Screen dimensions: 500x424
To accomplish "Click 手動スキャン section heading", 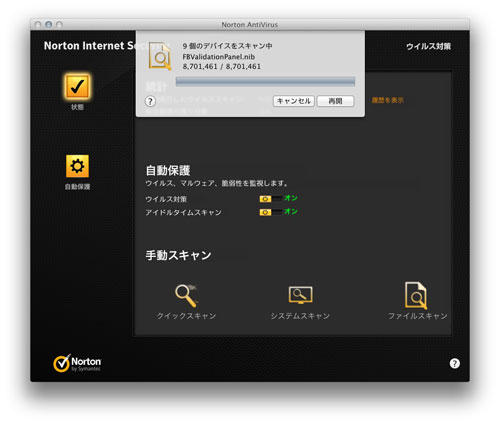I will tap(178, 255).
